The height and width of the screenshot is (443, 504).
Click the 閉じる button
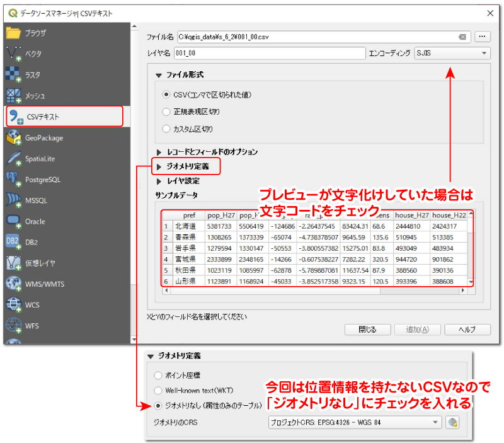point(367,330)
